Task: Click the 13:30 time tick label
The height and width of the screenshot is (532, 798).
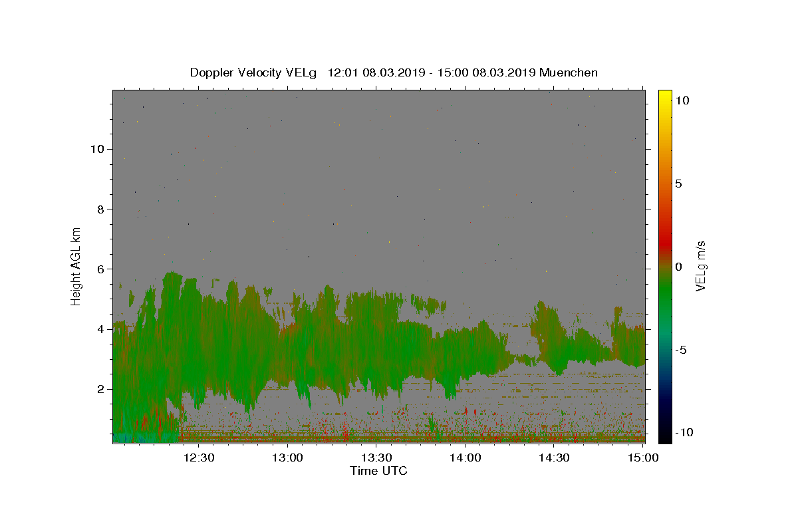Action: coord(376,458)
